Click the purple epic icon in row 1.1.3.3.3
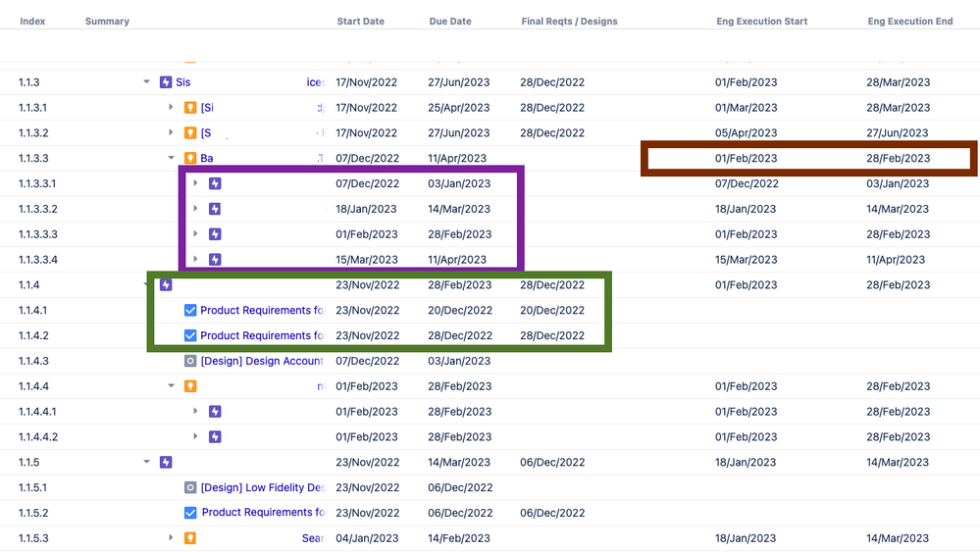 tap(215, 234)
